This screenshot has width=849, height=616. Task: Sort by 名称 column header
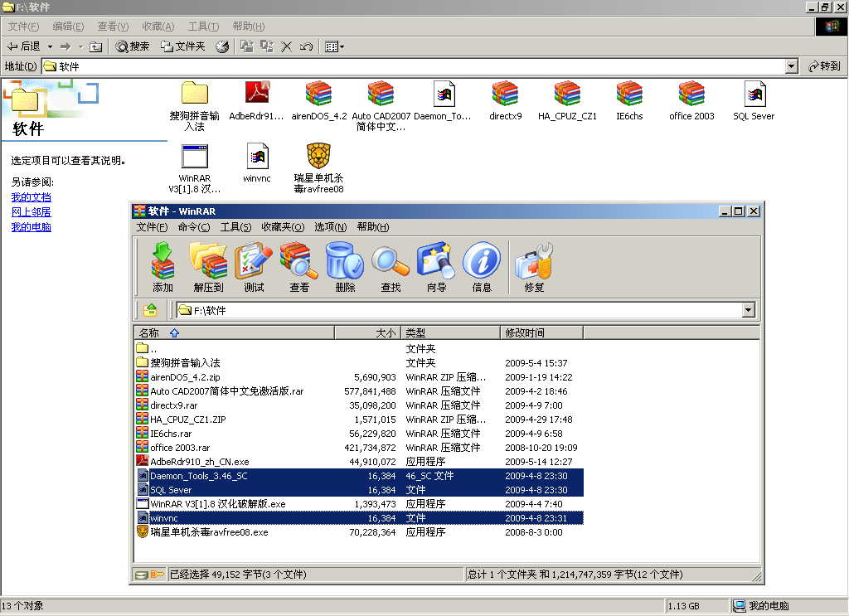coord(234,332)
